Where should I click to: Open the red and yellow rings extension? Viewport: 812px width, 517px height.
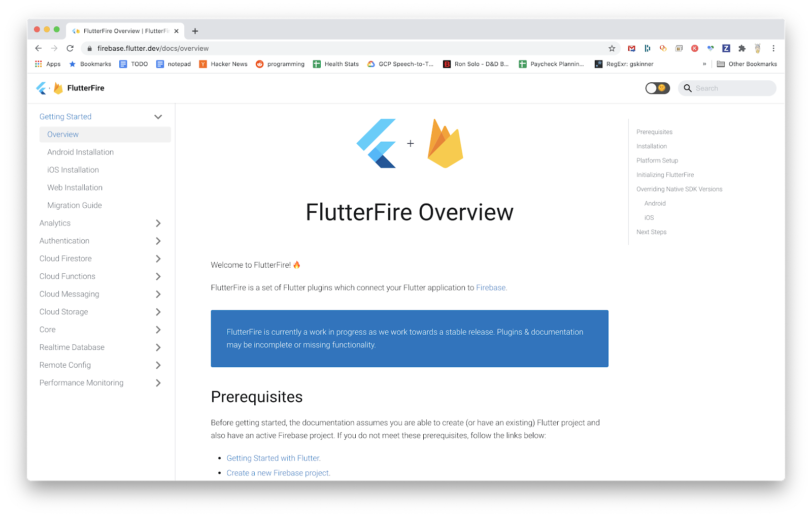[x=663, y=48]
